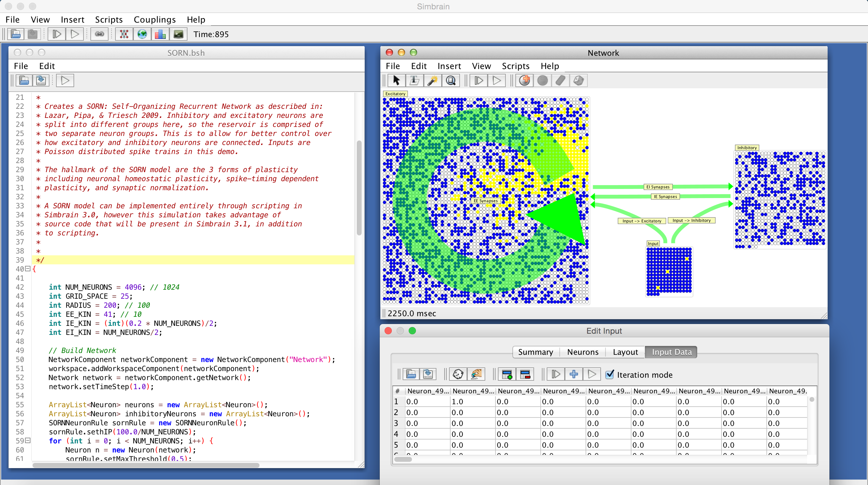
Task: Open the Network window Insert menu
Action: pyautogui.click(x=449, y=66)
